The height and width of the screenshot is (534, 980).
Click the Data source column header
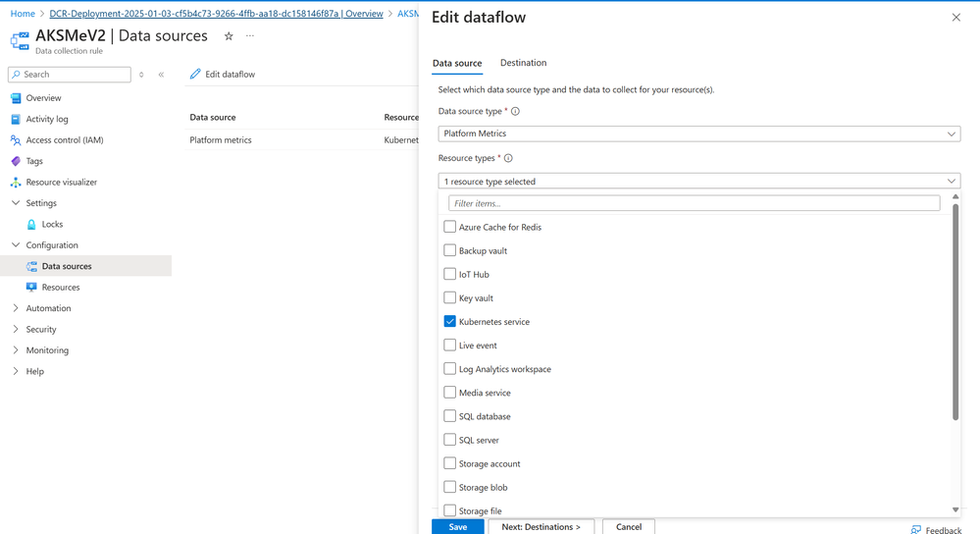tap(213, 117)
